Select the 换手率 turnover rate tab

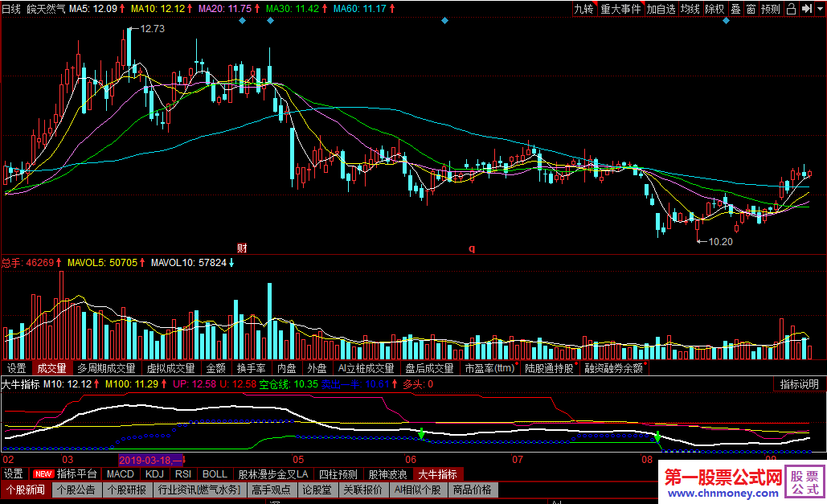[x=251, y=368]
